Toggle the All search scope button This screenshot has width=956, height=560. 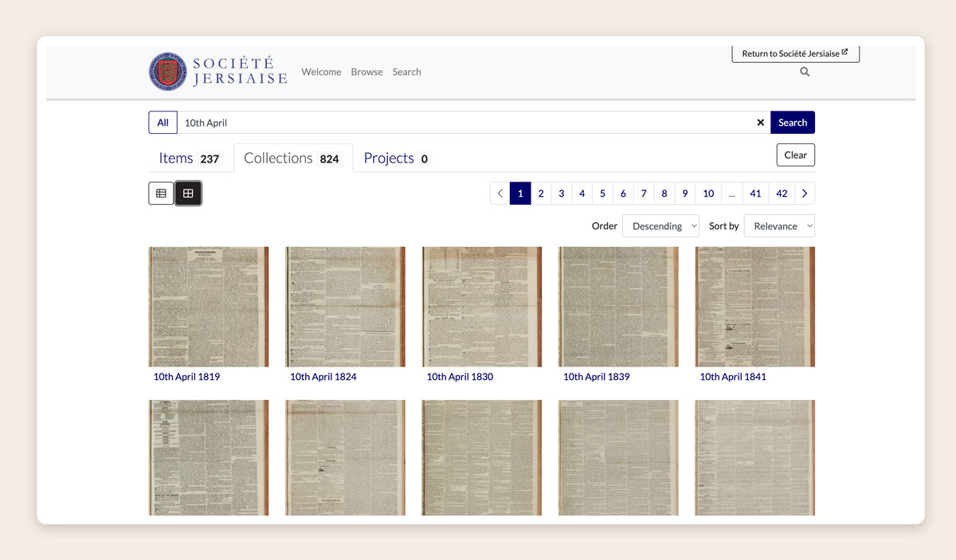click(x=163, y=123)
